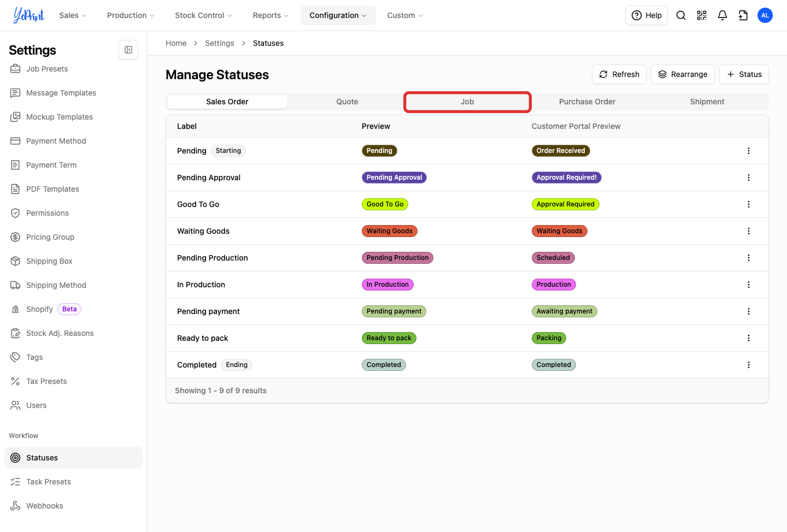
Task: Open the QR code scanner icon
Action: 702,15
